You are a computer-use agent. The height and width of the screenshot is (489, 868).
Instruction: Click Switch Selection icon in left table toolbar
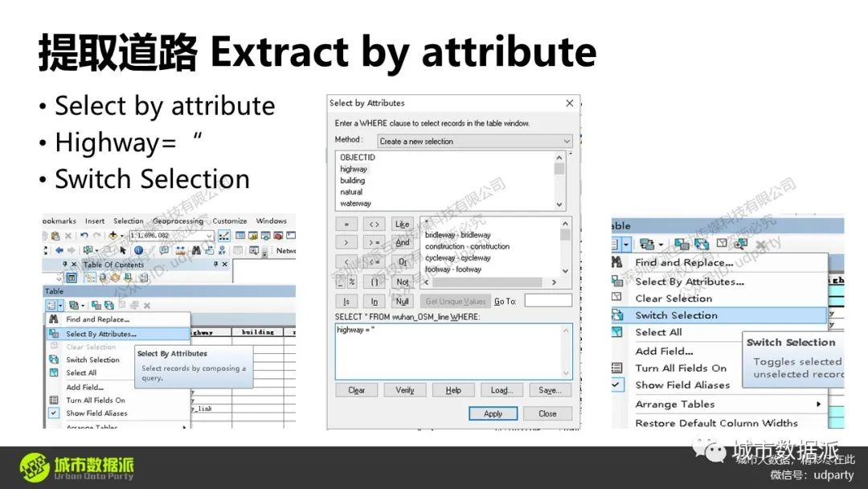109,305
